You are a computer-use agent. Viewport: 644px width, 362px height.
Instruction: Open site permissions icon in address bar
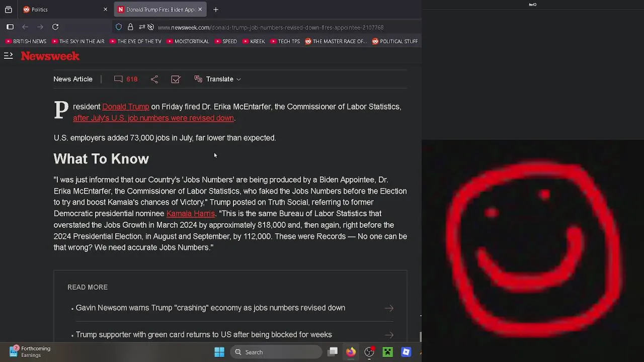point(142,27)
